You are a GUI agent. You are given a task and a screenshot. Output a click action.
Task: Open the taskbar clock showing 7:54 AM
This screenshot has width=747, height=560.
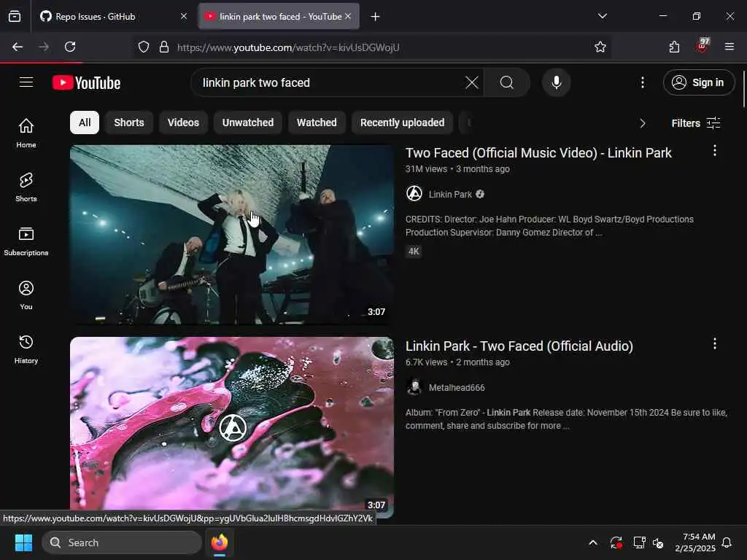click(x=695, y=542)
